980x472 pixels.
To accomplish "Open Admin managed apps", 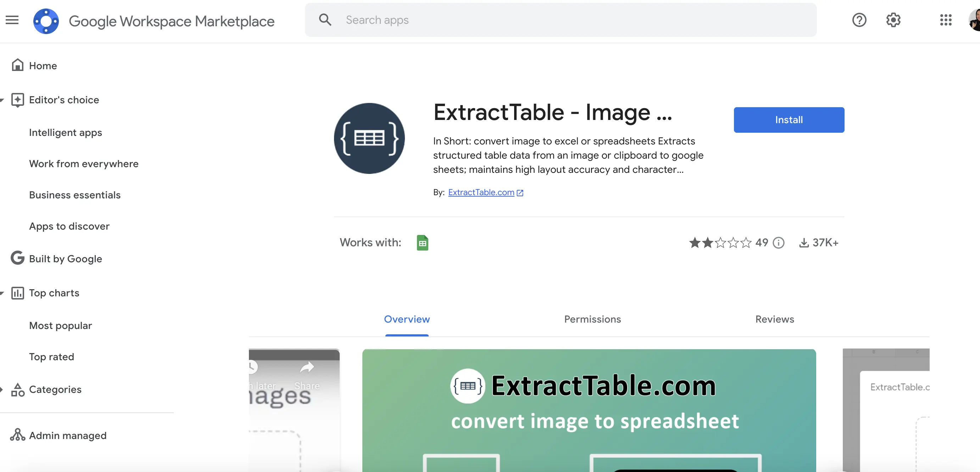I will 68,435.
